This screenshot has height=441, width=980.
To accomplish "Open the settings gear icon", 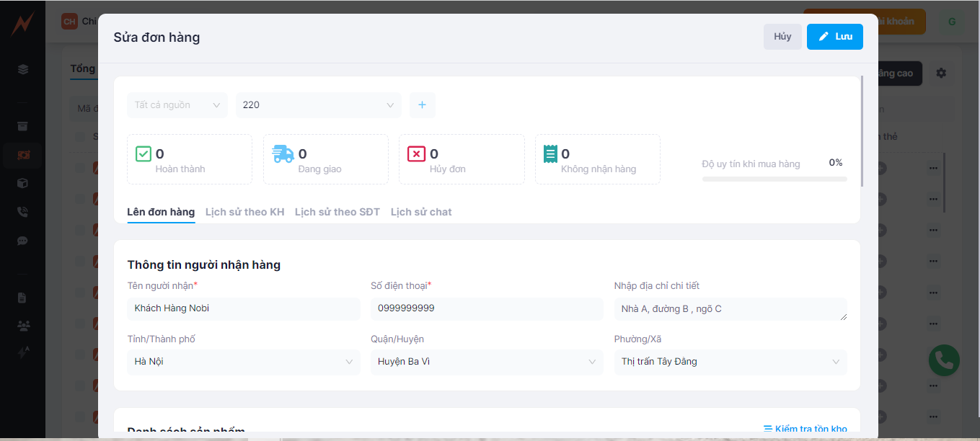I will [941, 73].
